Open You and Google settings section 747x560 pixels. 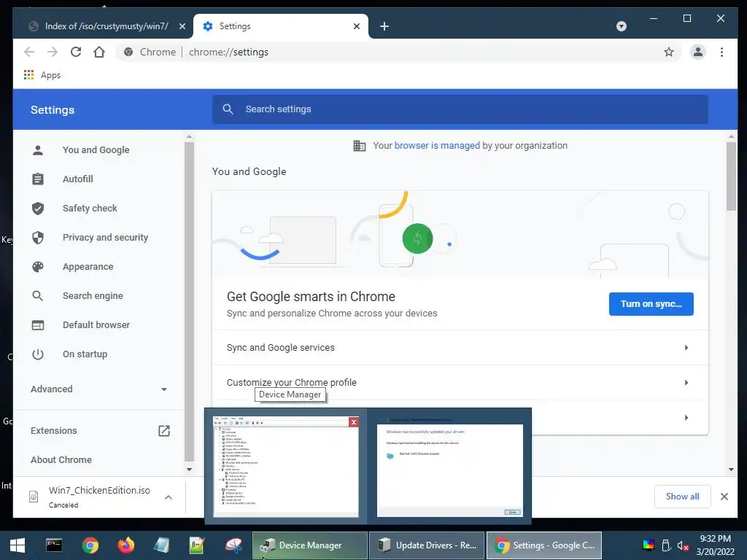pyautogui.click(x=96, y=150)
